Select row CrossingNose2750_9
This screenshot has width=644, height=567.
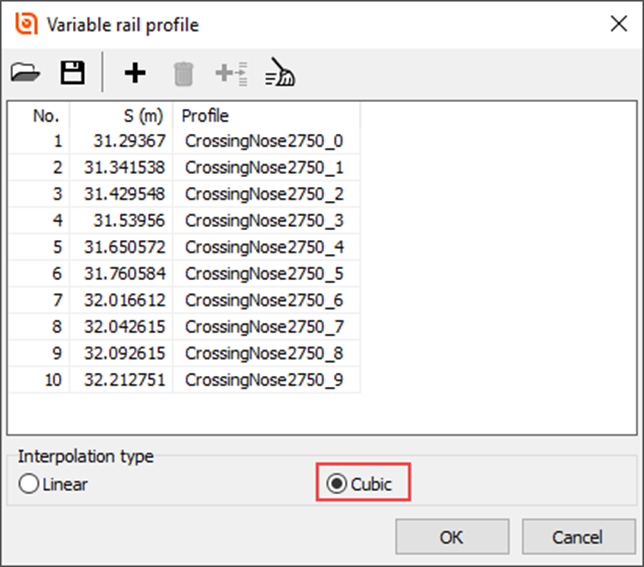tap(264, 378)
